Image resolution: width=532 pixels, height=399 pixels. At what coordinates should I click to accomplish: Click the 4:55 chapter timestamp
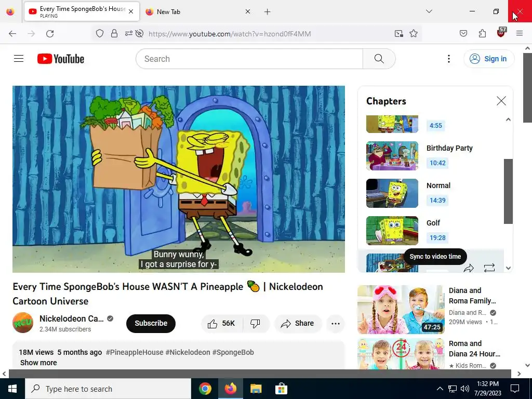(x=436, y=126)
